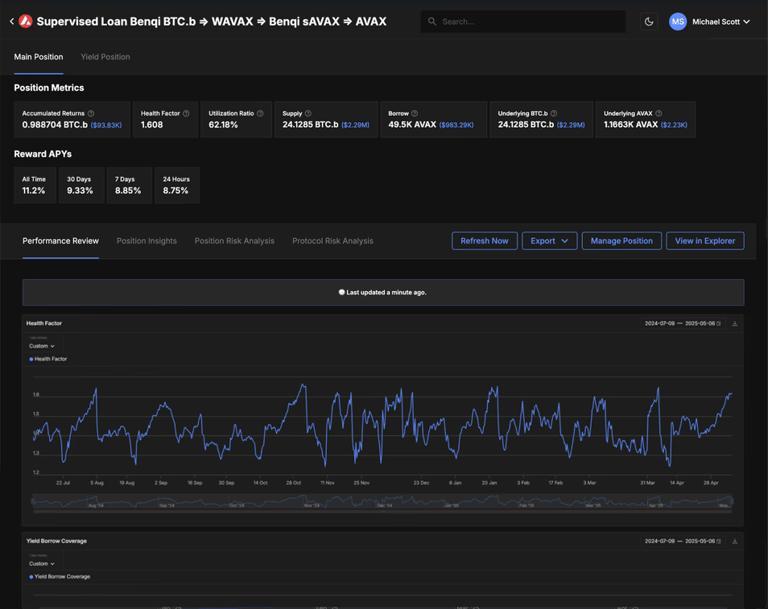This screenshot has width=768, height=609.
Task: Click the Underlying BTC.b info icon
Action: click(x=554, y=114)
